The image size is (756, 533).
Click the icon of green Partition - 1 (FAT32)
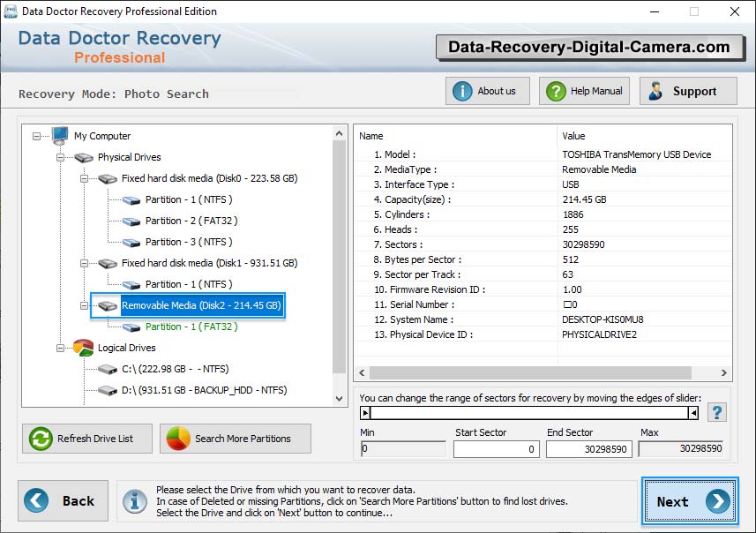coord(131,327)
